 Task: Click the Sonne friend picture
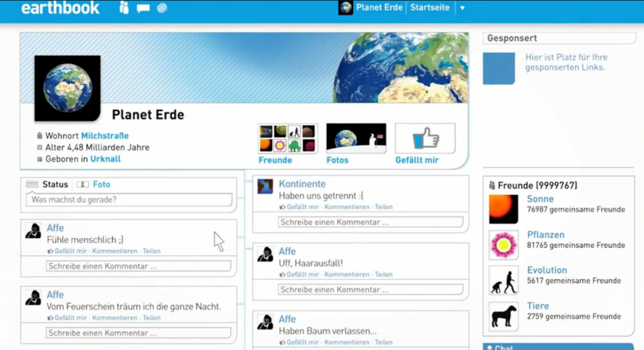(x=503, y=209)
